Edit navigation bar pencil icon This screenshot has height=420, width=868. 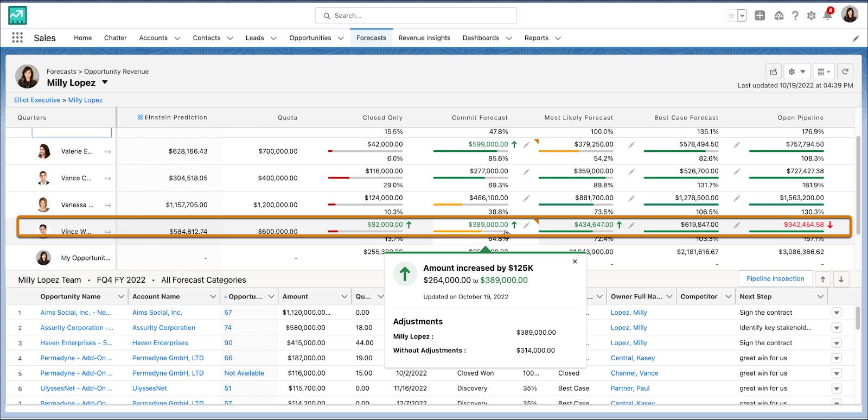tap(856, 39)
